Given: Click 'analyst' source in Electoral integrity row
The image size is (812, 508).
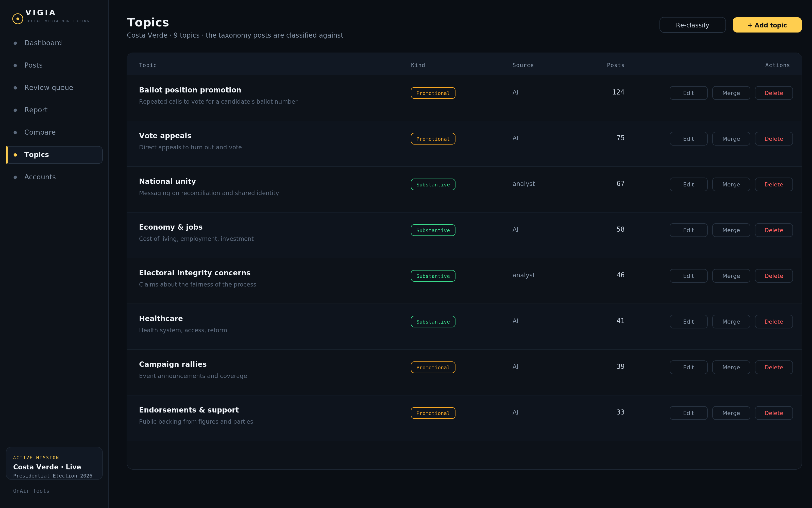Looking at the screenshot, I should pyautogui.click(x=523, y=275).
